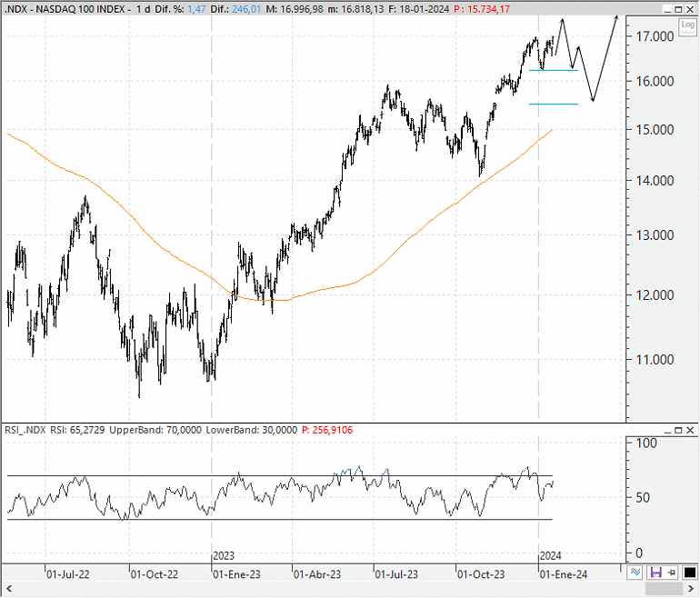Click the purple H icon in bottom toolbar

[655, 573]
